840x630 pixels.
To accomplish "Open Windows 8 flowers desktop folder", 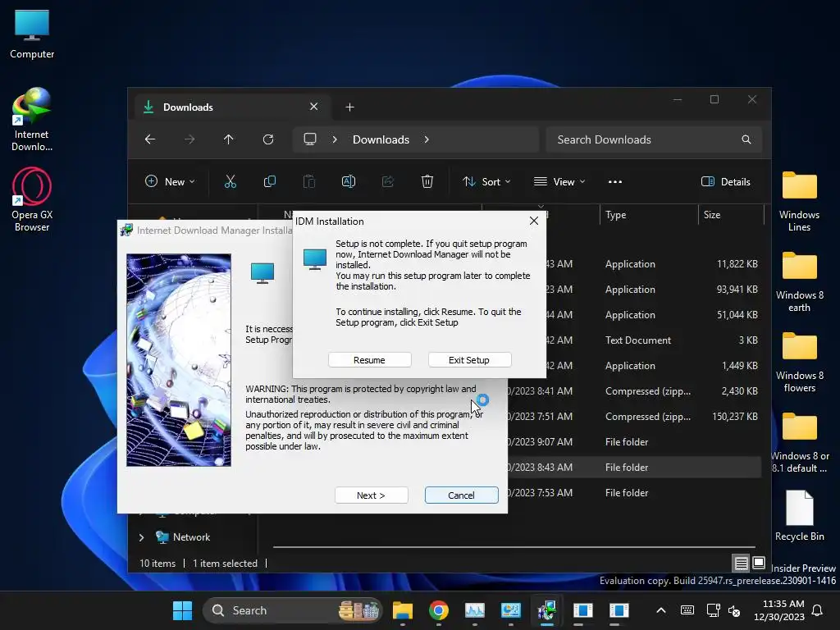I will pyautogui.click(x=799, y=362).
